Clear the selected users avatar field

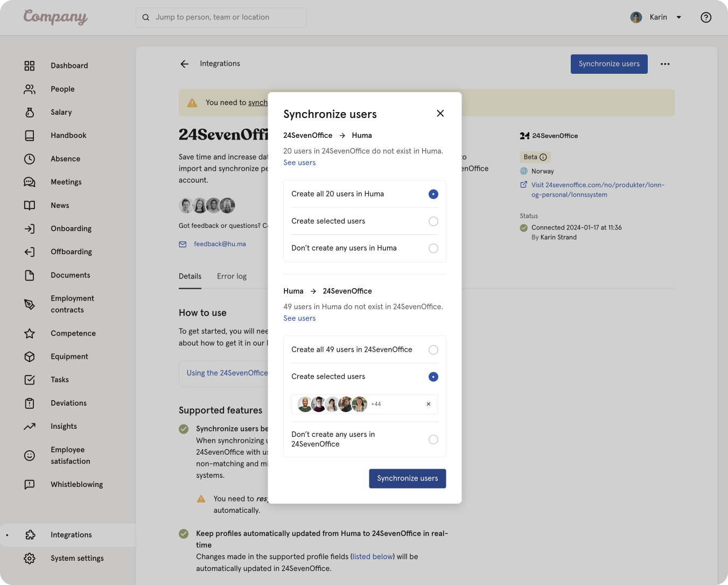click(429, 404)
